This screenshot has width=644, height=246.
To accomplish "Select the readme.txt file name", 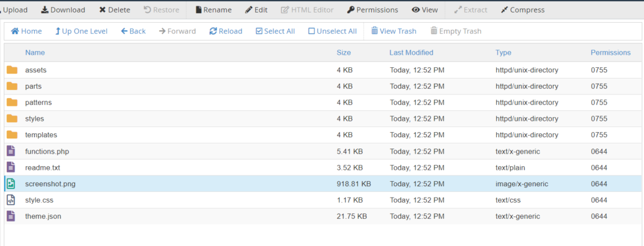I will tap(43, 167).
